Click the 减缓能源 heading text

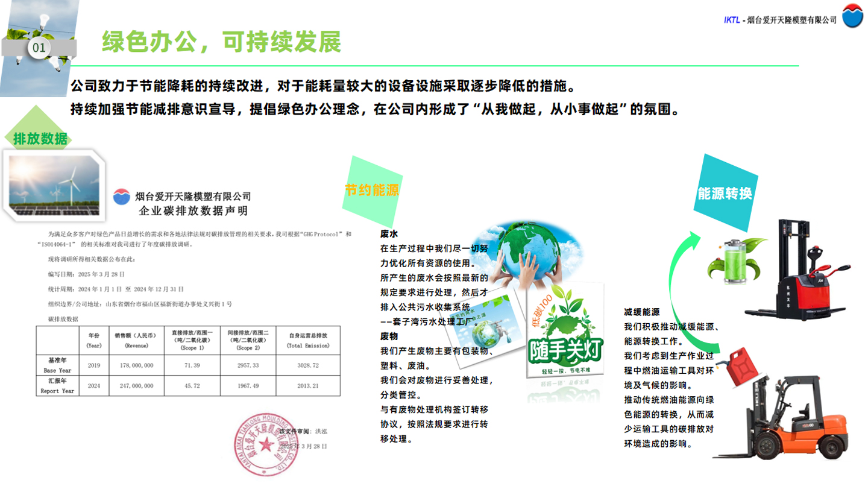(x=641, y=312)
